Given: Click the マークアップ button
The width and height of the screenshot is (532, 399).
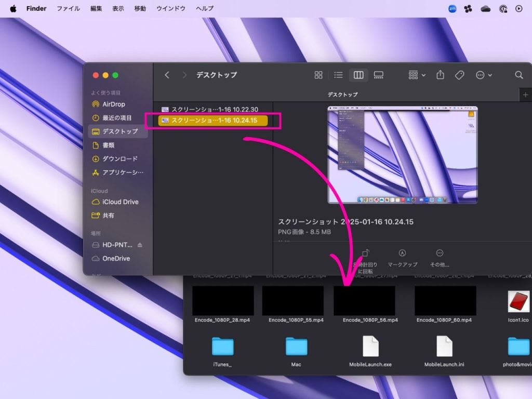Looking at the screenshot, I should coord(402,258).
